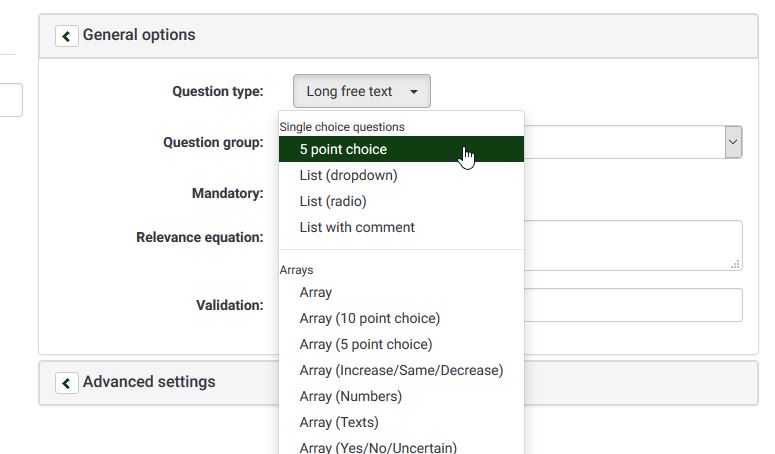Select '5 point choice' question type
The image size is (775, 454).
click(x=343, y=149)
